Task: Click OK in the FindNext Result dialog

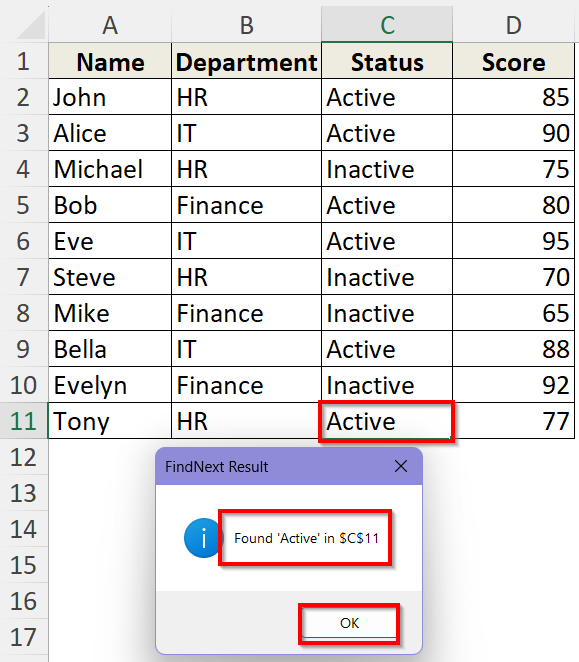Action: point(349,623)
